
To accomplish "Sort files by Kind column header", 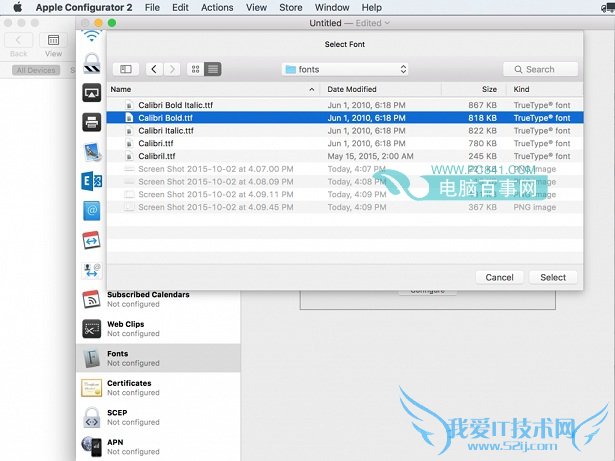I will click(544, 89).
